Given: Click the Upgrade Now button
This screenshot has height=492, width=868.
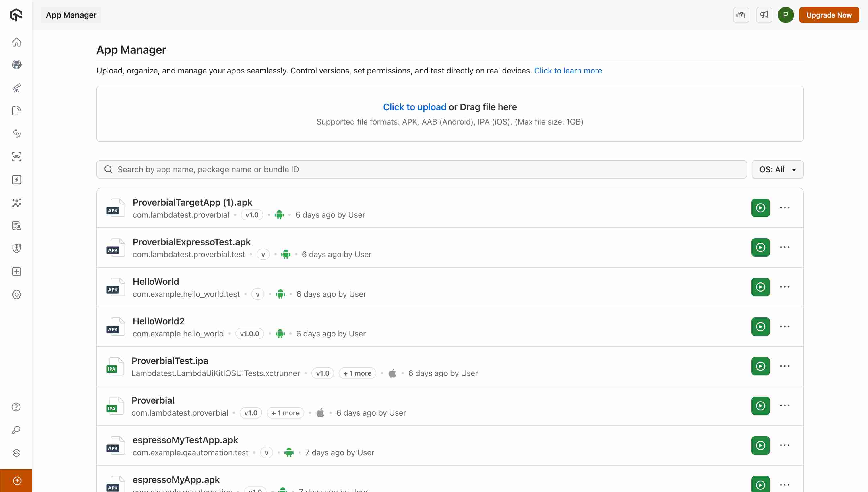Looking at the screenshot, I should click(x=828, y=15).
